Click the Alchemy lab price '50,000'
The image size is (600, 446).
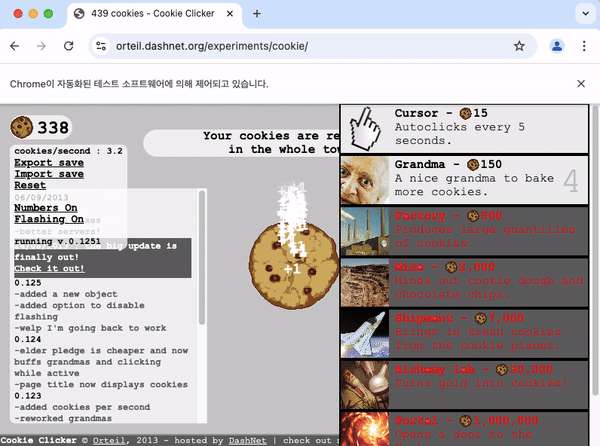531,369
